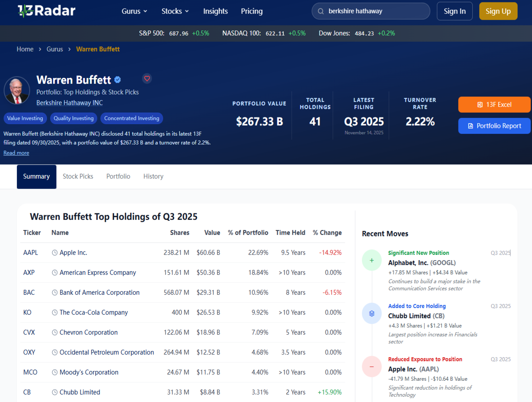This screenshot has width=532, height=402.
Task: Toggle the heart favorite icon for Warren Buffett
Action: tap(147, 79)
